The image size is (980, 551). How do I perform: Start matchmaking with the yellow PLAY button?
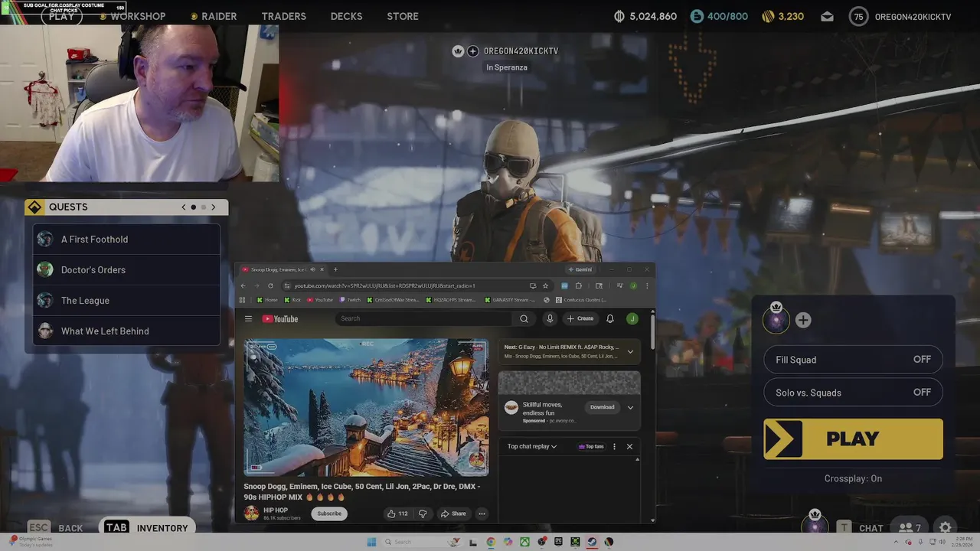853,439
